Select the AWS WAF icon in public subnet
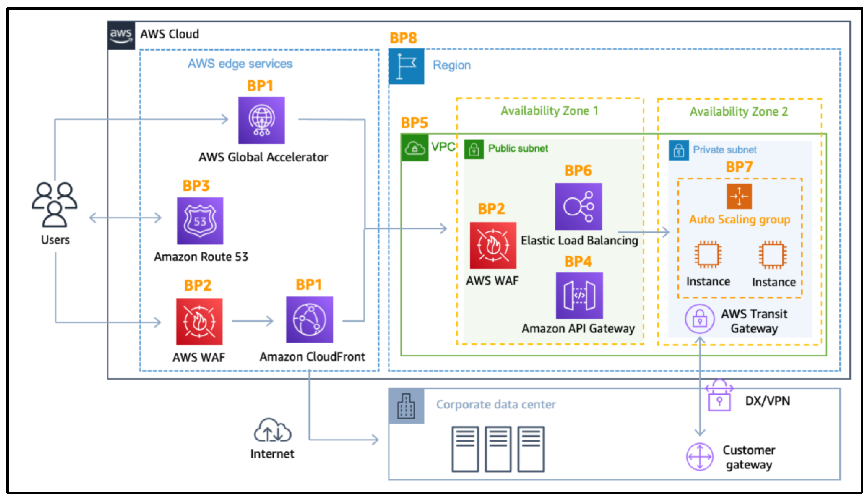This screenshot has height=499, width=868. (493, 245)
